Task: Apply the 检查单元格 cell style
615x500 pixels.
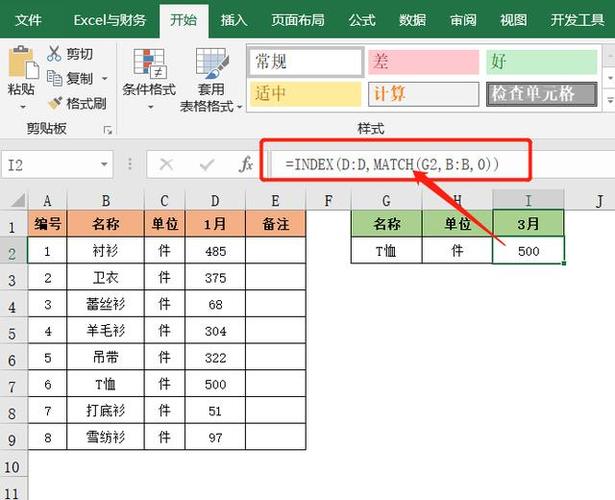Action: pos(542,94)
